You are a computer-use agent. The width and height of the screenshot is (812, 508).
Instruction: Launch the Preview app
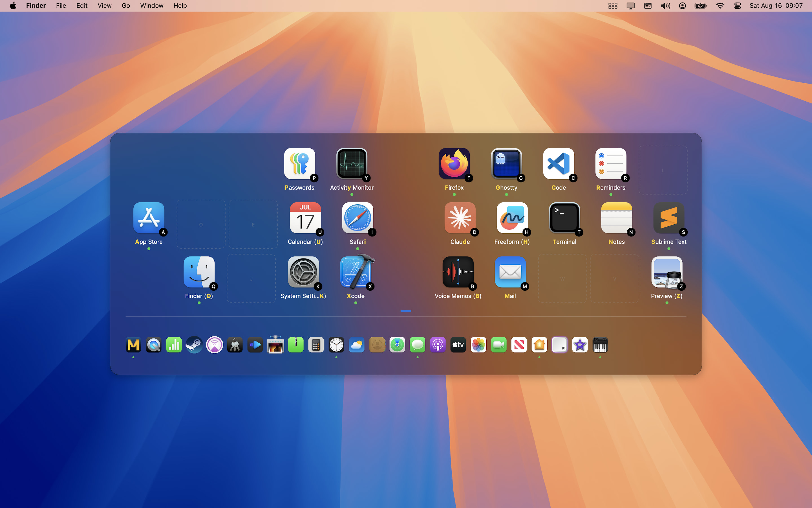click(x=667, y=272)
